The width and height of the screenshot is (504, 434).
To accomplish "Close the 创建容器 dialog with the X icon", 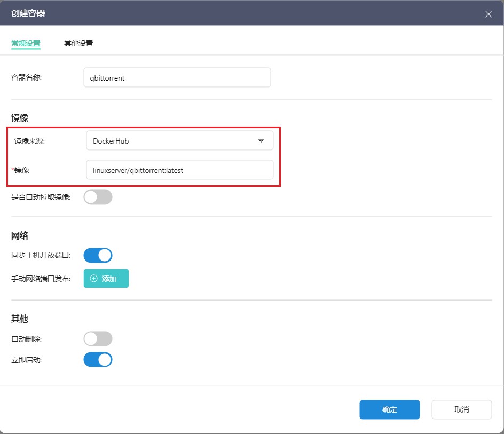I will click(x=488, y=14).
